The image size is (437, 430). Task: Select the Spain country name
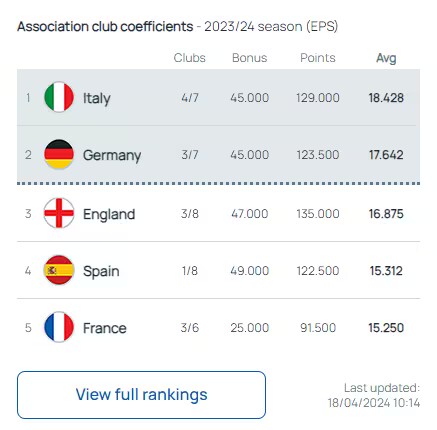[101, 271]
